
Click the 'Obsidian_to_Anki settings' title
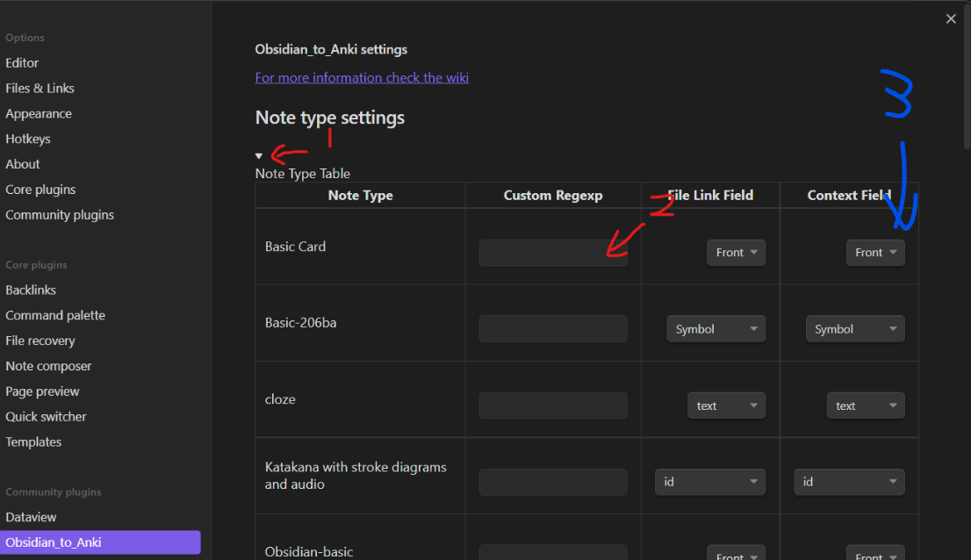pyautogui.click(x=331, y=49)
